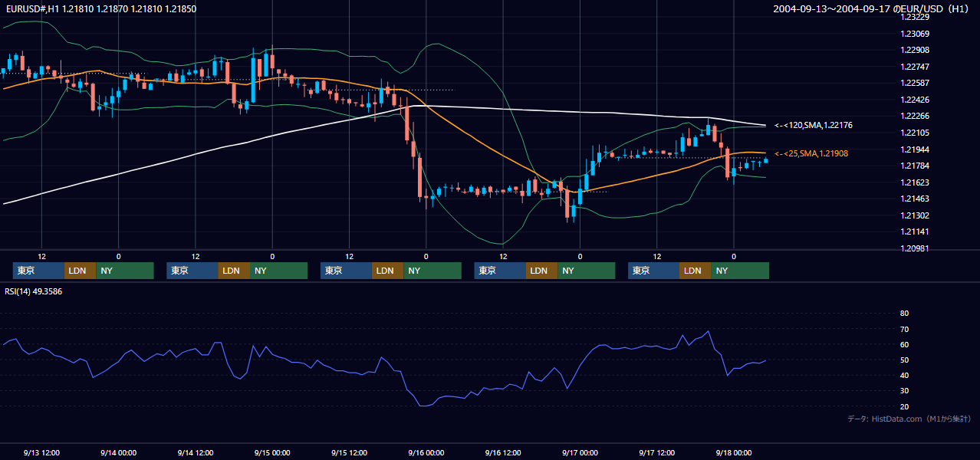Select the 9/17 00:00 time label
980x460 pixels.
click(580, 452)
